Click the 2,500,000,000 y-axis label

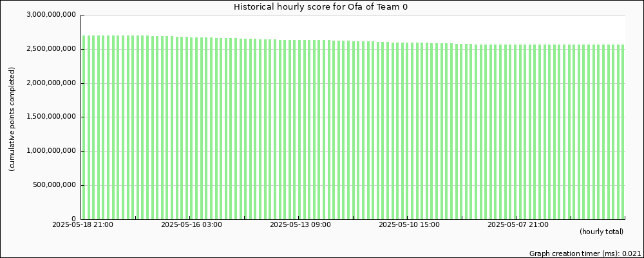point(51,49)
